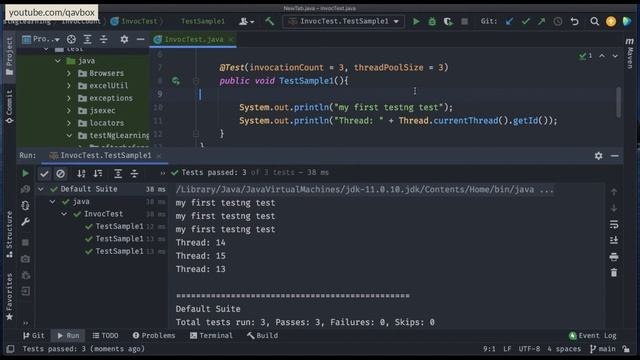This screenshot has width=640, height=360.
Task: Select opened file target icon in Project panel
Action: (x=71, y=39)
